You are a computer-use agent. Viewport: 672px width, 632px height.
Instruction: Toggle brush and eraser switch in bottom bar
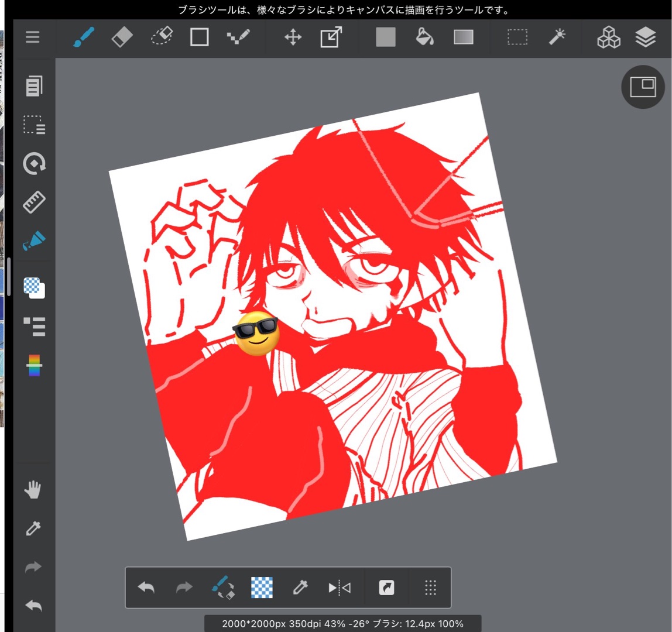coord(223,588)
